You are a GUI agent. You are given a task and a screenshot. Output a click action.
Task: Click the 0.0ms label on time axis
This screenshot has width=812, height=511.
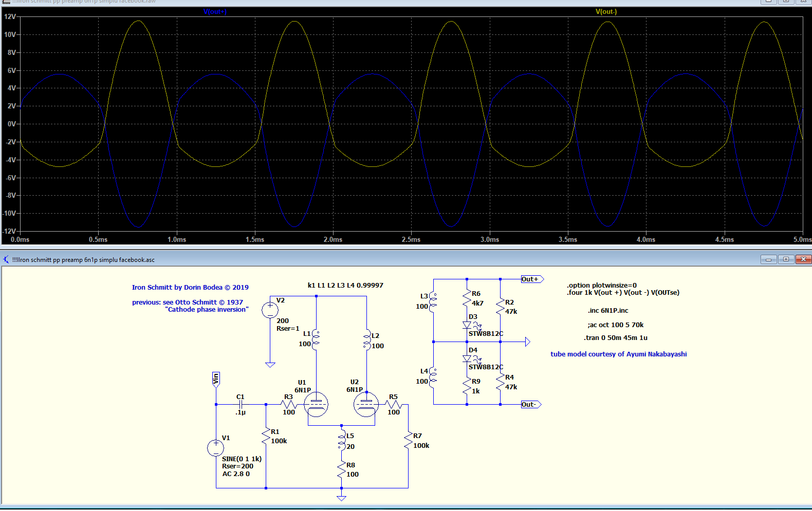20,240
